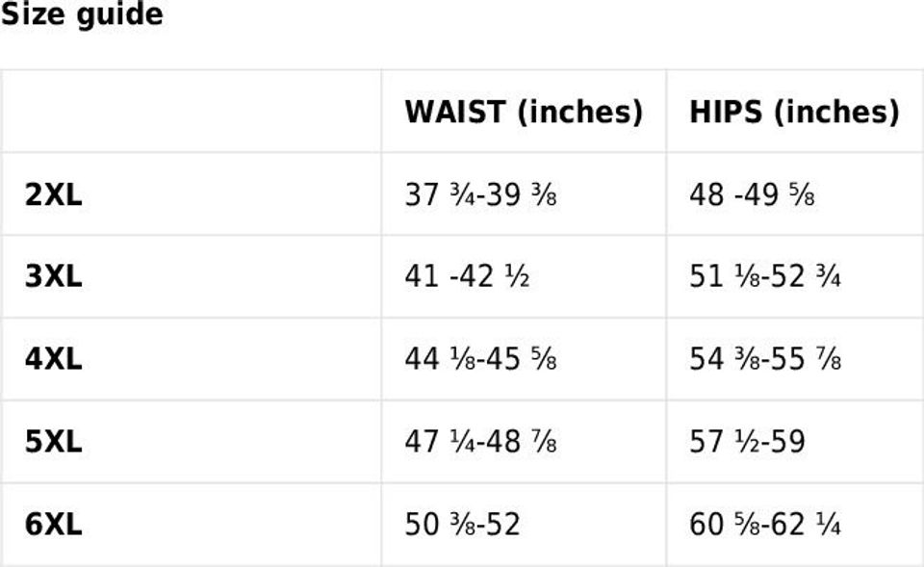The width and height of the screenshot is (924, 567).
Task: Select the 3XL row label
Action: click(x=54, y=277)
